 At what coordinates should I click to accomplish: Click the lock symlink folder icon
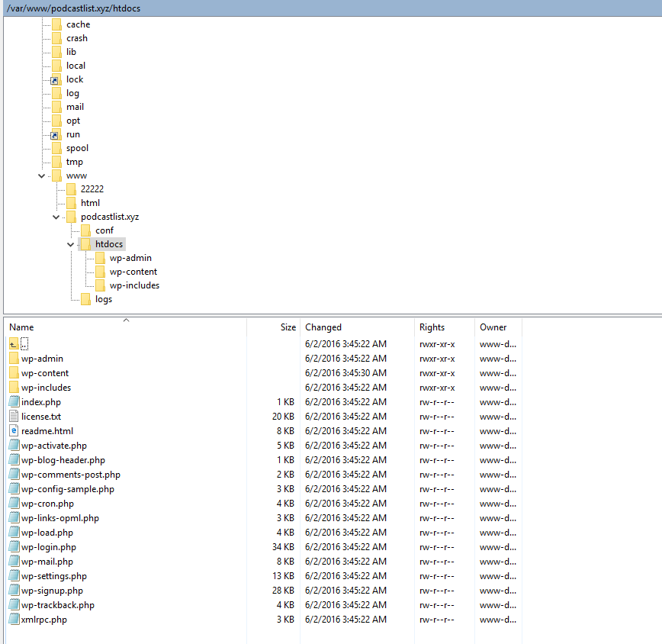(56, 79)
